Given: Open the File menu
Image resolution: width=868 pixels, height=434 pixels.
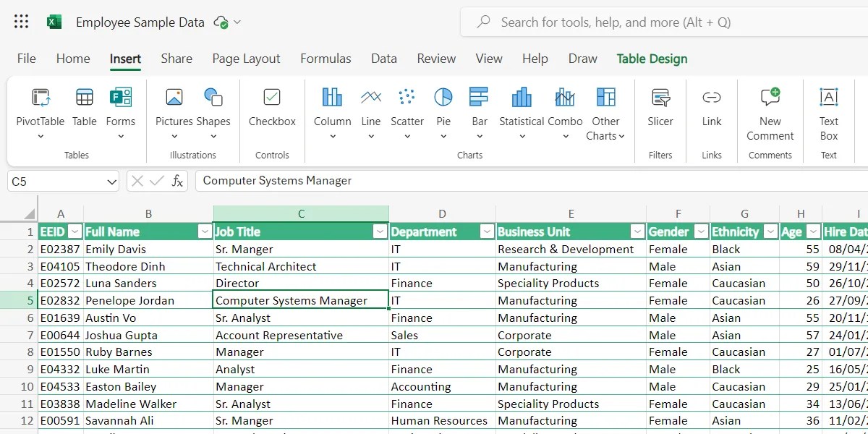Looking at the screenshot, I should tap(26, 59).
